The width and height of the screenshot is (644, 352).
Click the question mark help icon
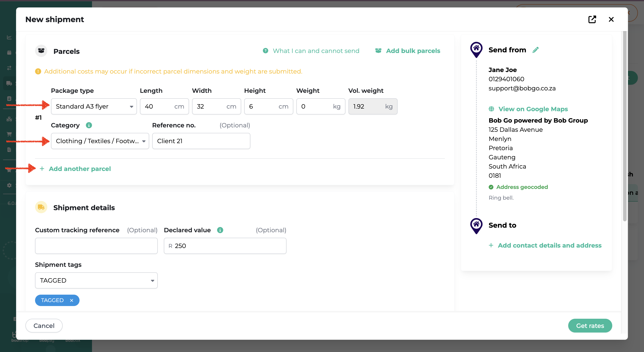[265, 51]
